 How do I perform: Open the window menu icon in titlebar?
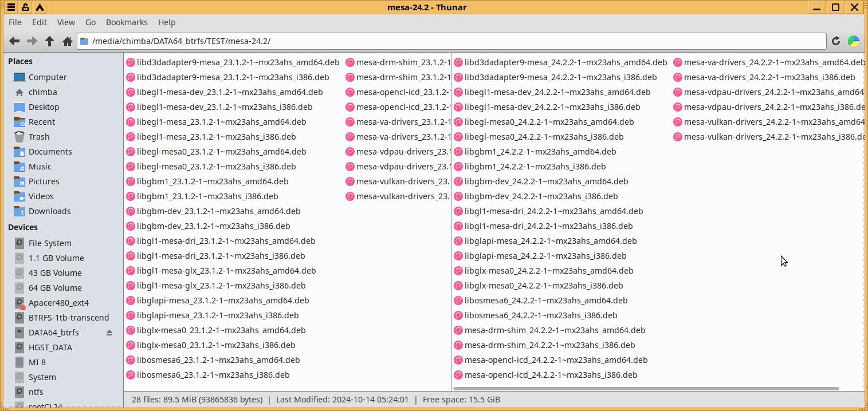click(11, 7)
